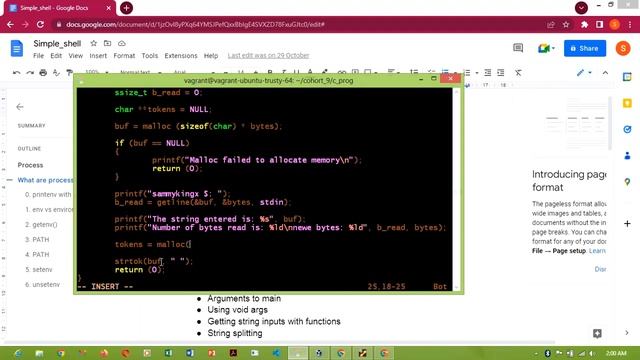Click the redo icon in Docs toolbar
The image size is (640, 360).
pyautogui.click(x=30, y=73)
